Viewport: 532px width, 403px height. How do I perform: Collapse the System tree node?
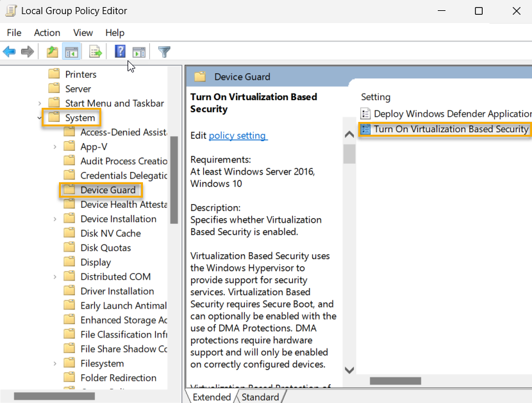(39, 117)
